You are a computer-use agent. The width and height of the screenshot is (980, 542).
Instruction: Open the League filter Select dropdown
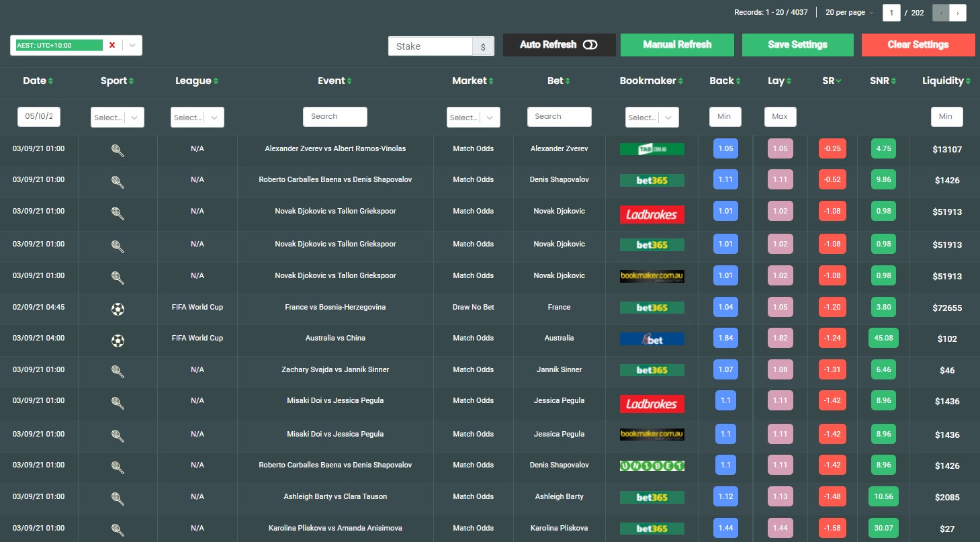(x=197, y=117)
